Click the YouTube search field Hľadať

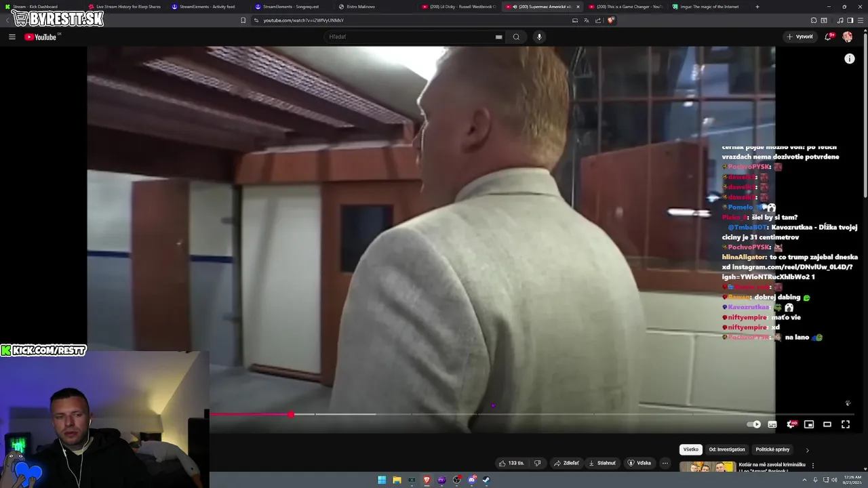[410, 37]
